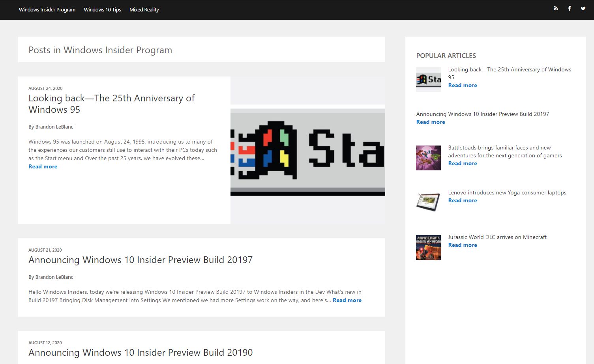The image size is (594, 364).
Task: Click Lenovo Yoga laptop thumbnail
Action: [x=428, y=202]
